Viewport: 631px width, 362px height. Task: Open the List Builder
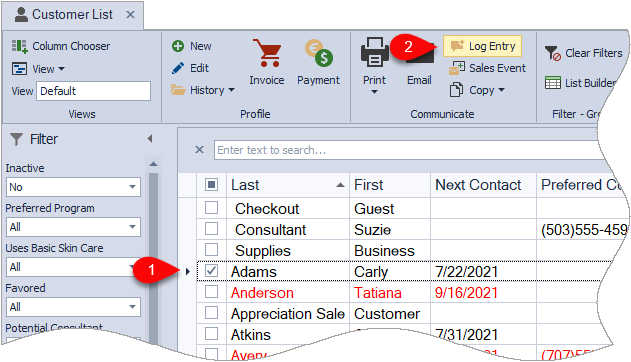pyautogui.click(x=580, y=83)
